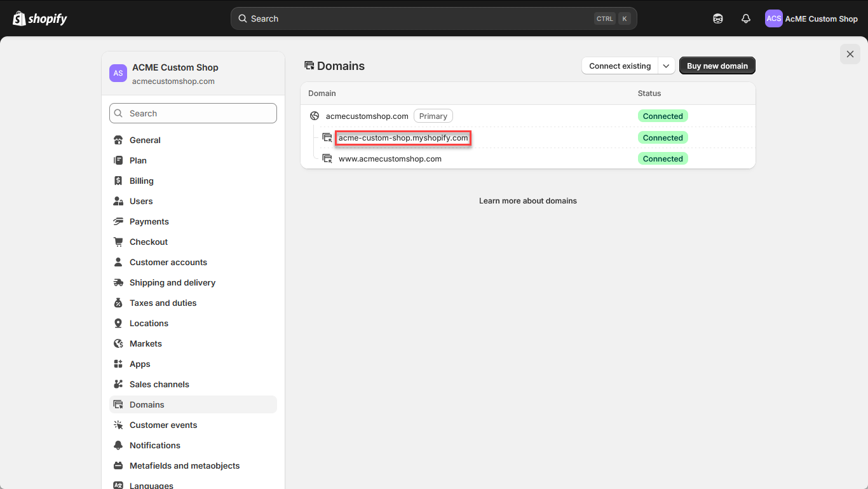Open Customer events settings
Image resolution: width=868 pixels, height=489 pixels.
point(193,425)
